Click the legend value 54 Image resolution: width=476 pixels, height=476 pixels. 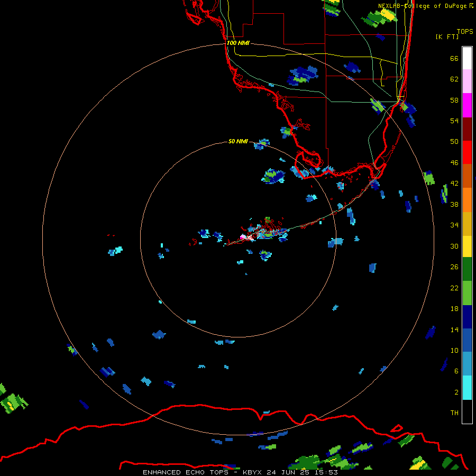[454, 121]
